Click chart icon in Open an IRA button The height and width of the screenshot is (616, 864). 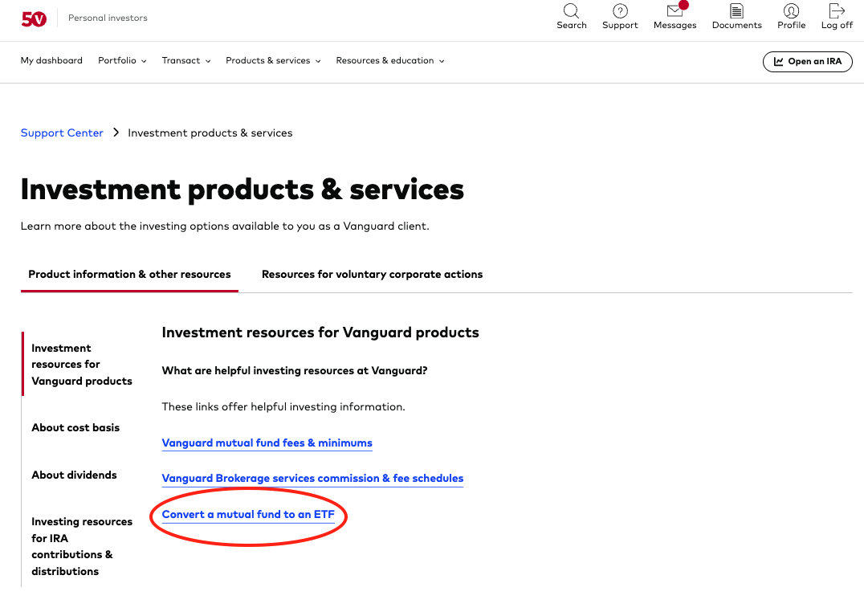[779, 62]
